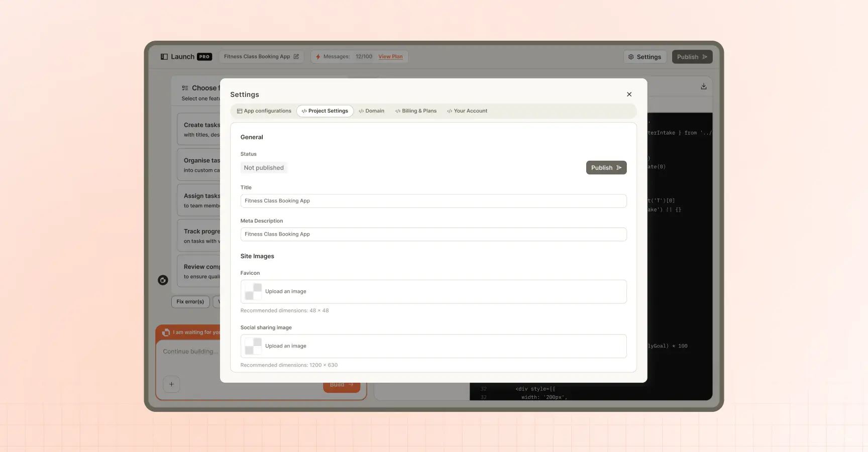Close the Settings dialog

tap(629, 94)
